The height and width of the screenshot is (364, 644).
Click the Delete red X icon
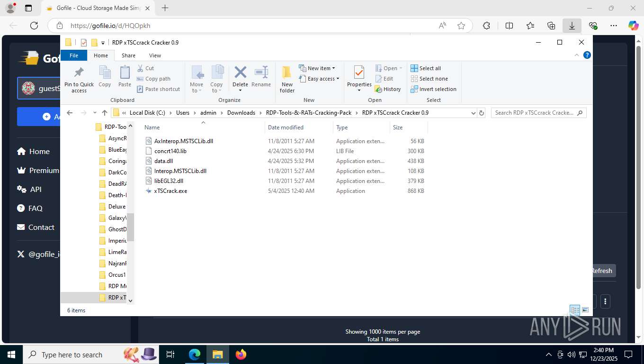click(240, 73)
